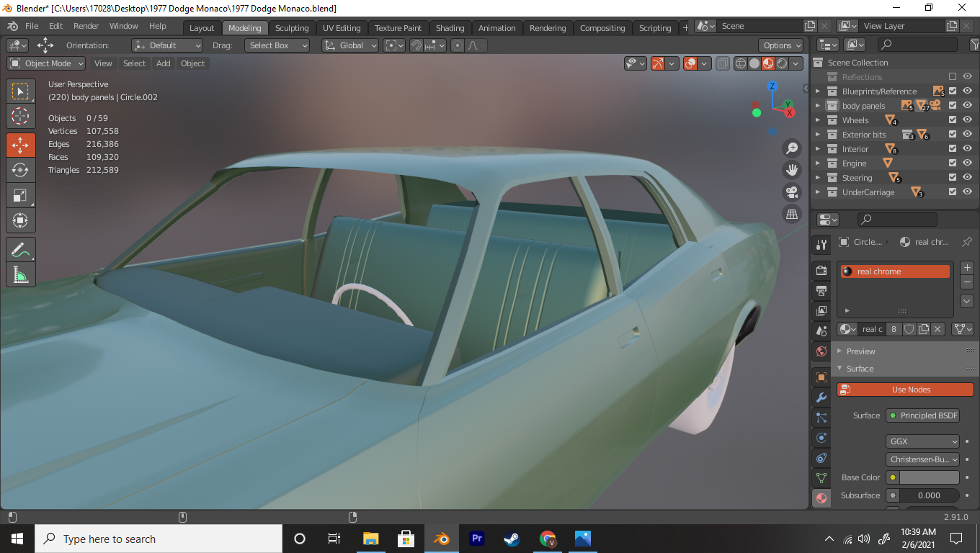Image resolution: width=980 pixels, height=553 pixels.
Task: Hide the UnderCarriage collection in viewport
Action: [967, 192]
